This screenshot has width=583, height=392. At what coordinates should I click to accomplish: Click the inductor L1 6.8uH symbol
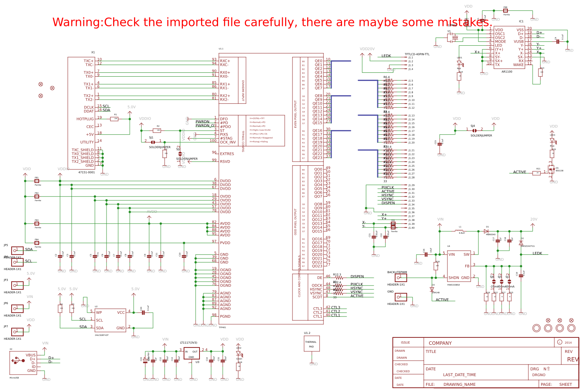pos(459,230)
